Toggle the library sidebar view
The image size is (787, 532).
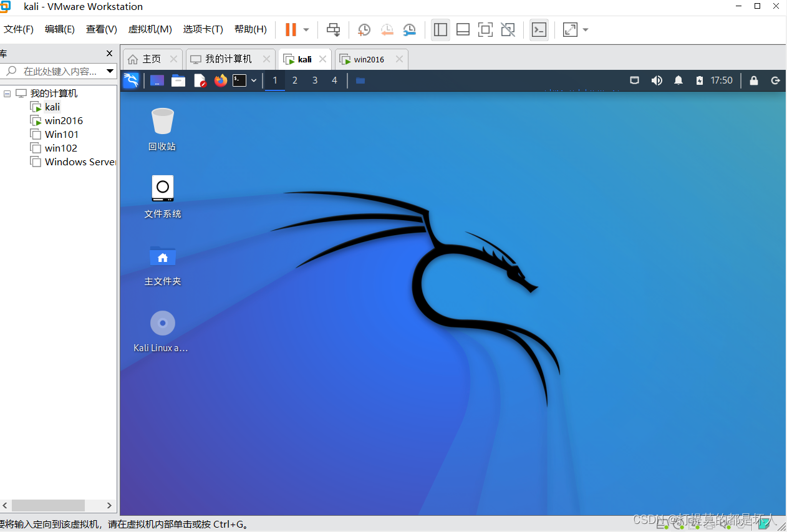coord(440,29)
